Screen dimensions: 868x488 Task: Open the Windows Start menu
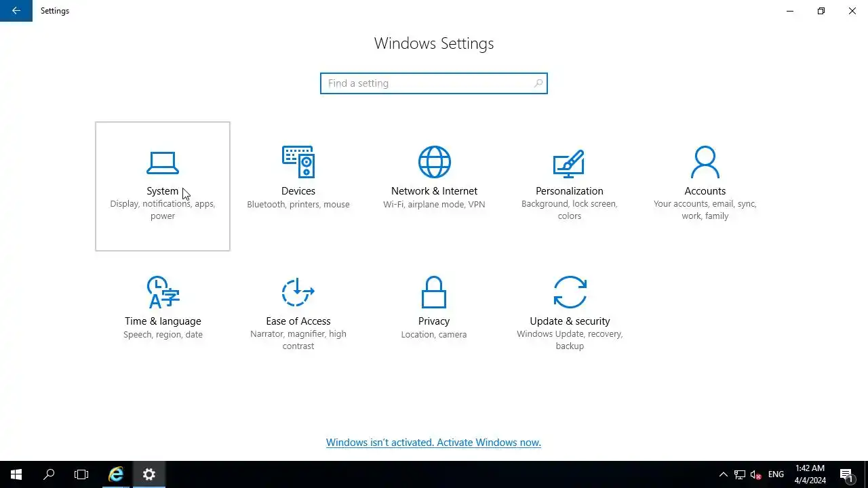pyautogui.click(x=16, y=474)
